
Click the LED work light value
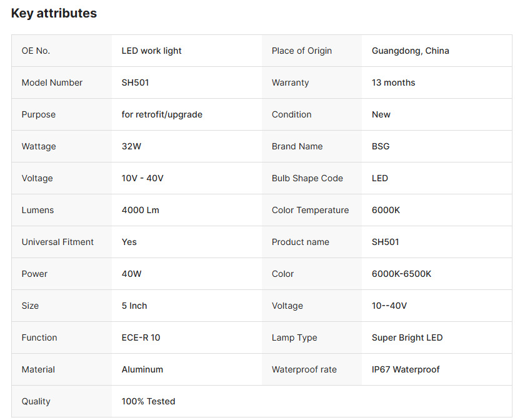(x=151, y=51)
